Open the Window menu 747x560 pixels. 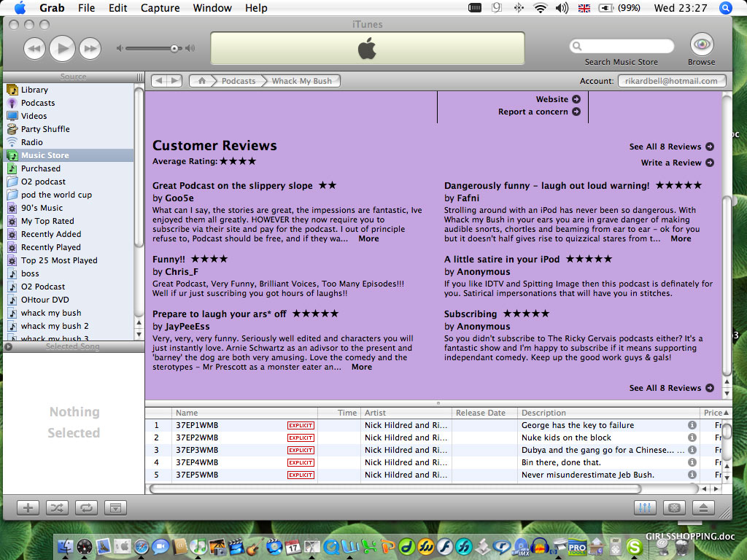(212, 8)
